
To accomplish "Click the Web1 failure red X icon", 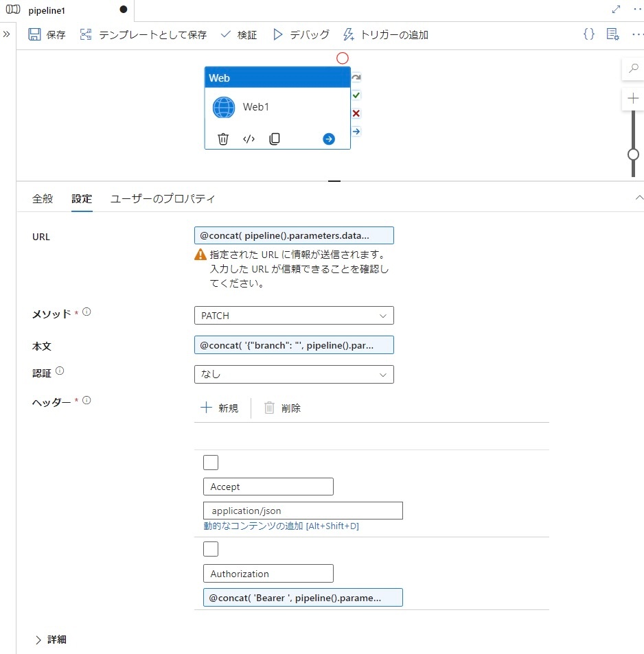I will click(x=356, y=113).
